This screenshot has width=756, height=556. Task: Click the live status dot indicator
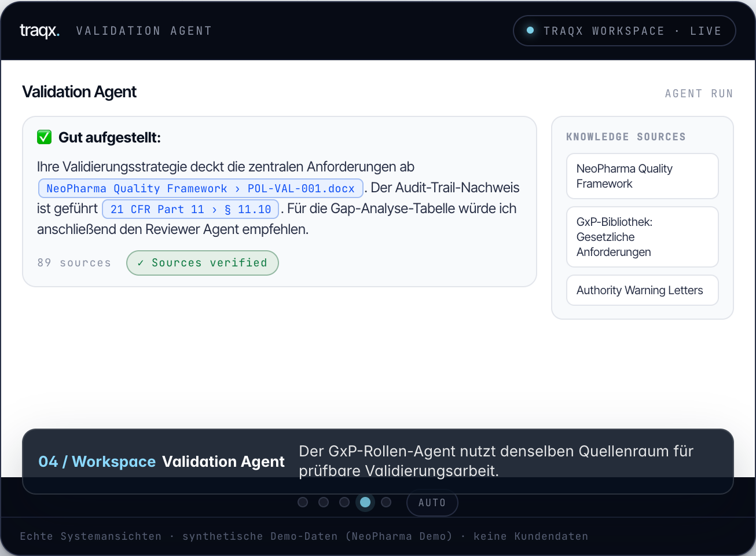pos(530,31)
